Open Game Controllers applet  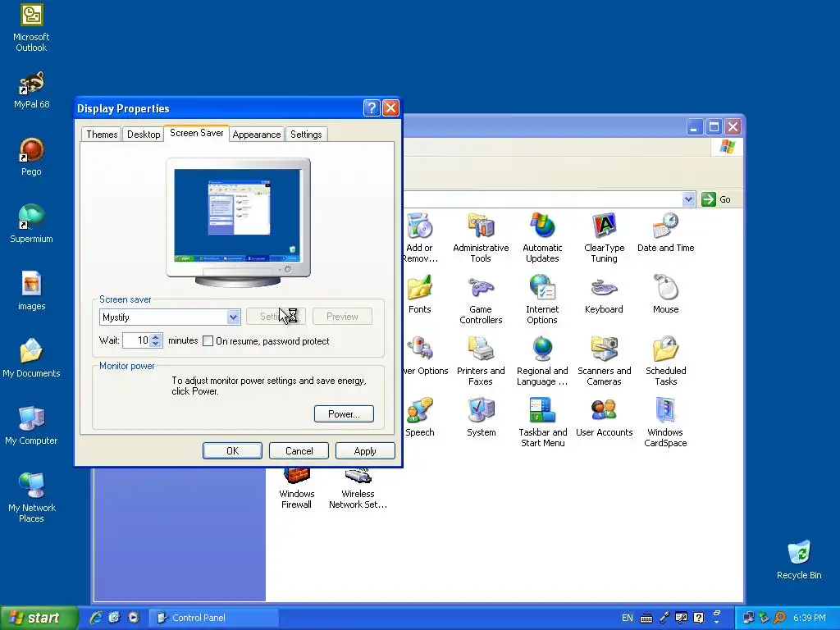[481, 299]
